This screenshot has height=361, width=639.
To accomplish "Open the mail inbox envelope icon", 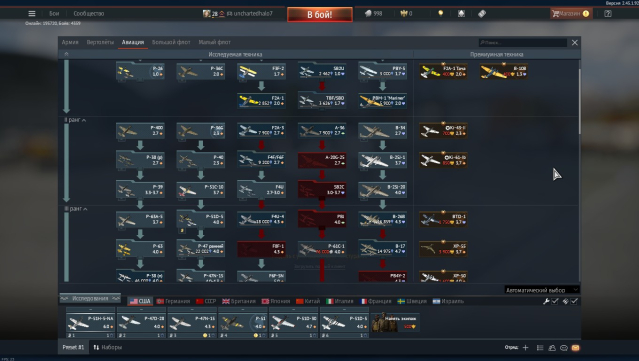I will (575, 348).
